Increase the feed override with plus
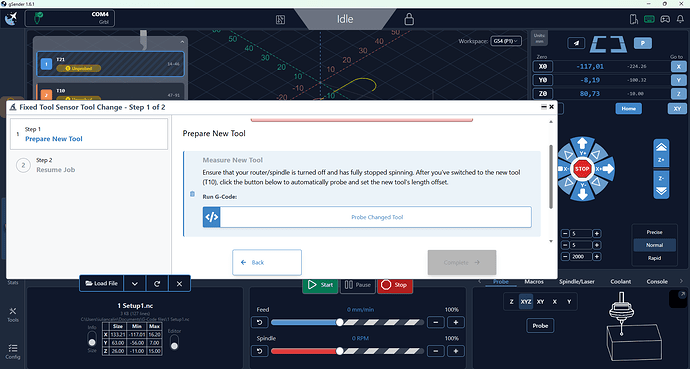690x369 pixels. click(x=455, y=322)
